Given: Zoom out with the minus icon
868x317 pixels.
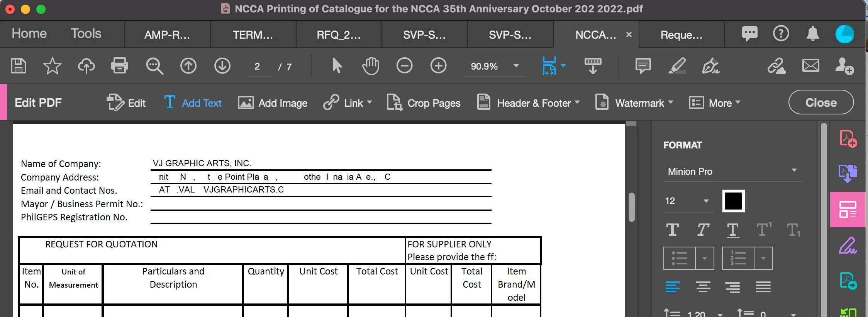Looking at the screenshot, I should point(404,66).
